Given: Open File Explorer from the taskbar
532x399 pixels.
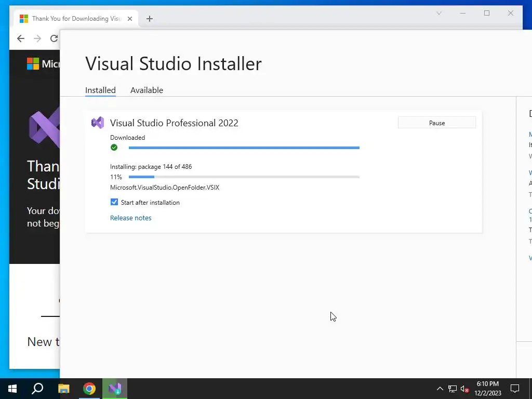Looking at the screenshot, I should 63,389.
